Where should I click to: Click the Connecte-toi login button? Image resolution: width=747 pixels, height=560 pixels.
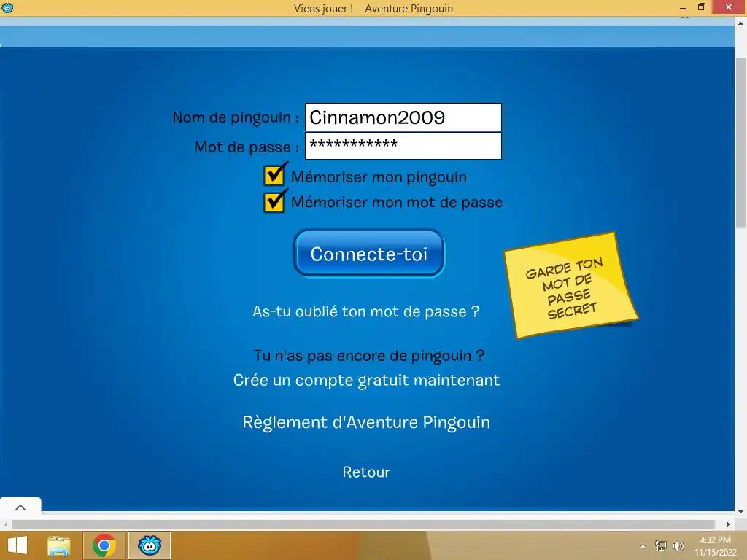click(x=368, y=253)
